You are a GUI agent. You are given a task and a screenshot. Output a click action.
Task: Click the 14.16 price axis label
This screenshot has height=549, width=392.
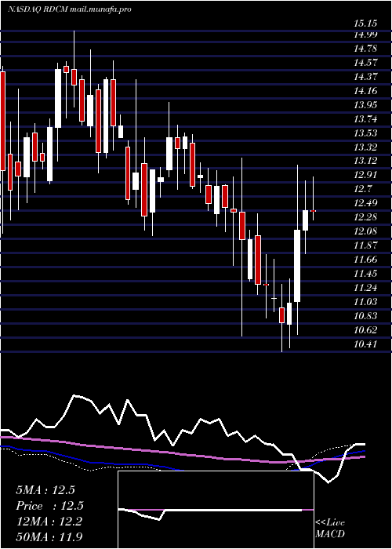pyautogui.click(x=365, y=91)
